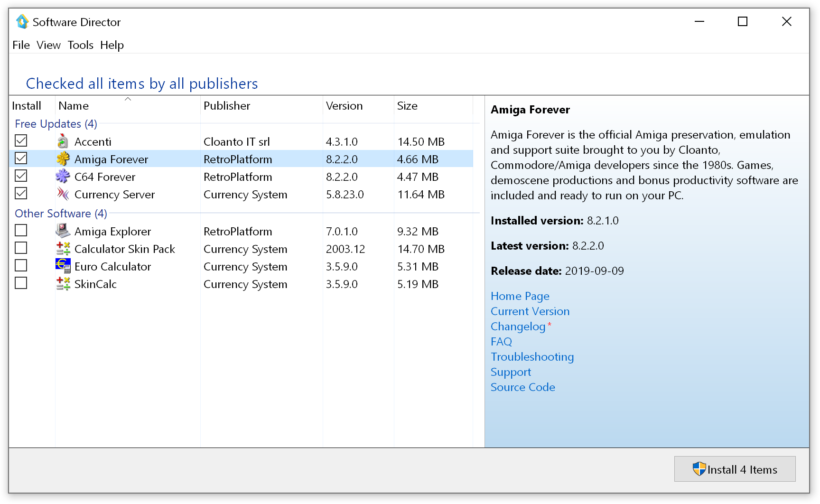Uncheck the Accenti install checkbox
This screenshot has height=504, width=820.
coord(21,140)
